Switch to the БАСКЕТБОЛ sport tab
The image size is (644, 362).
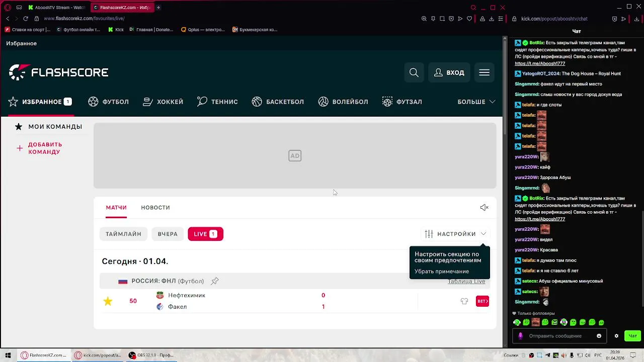(x=278, y=102)
